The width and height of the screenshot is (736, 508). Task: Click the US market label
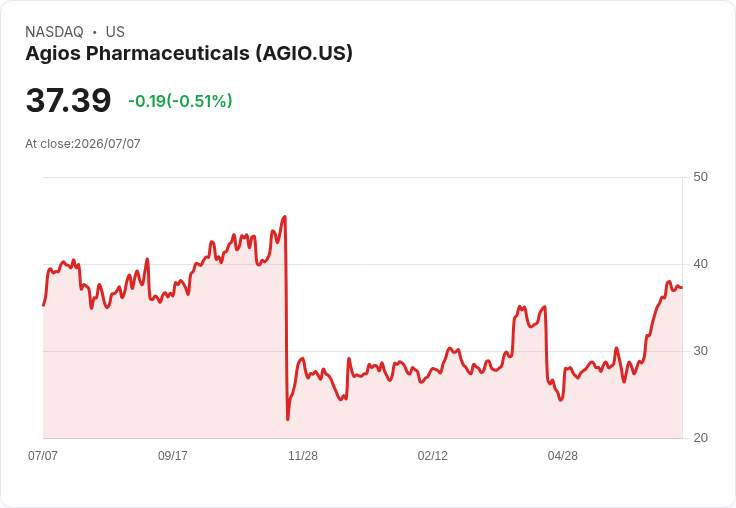point(115,32)
